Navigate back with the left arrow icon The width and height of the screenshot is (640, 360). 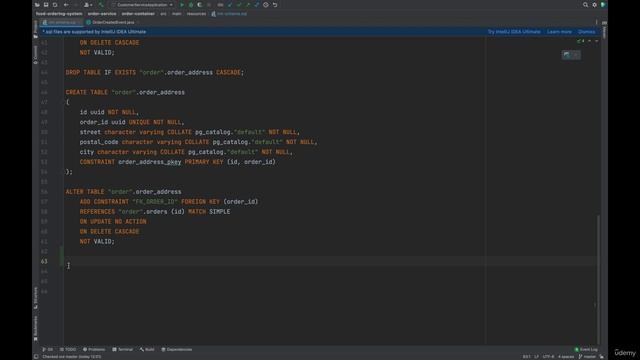[x=66, y=5]
